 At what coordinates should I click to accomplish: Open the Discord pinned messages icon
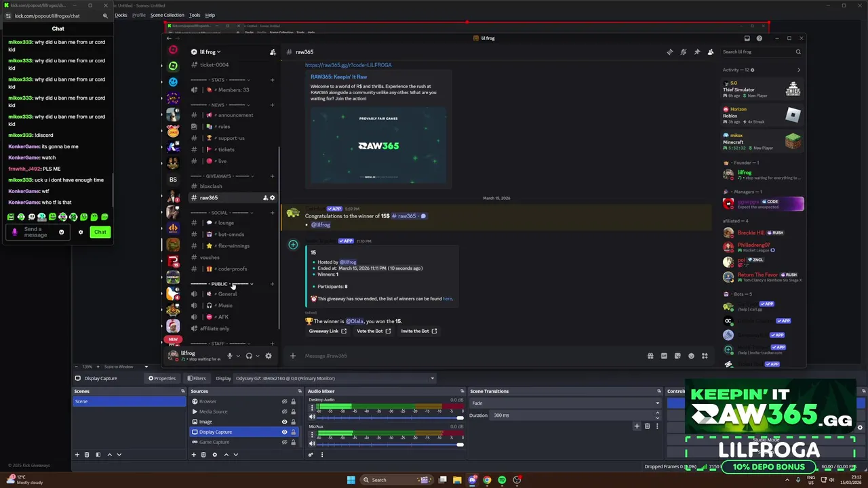pyautogui.click(x=696, y=52)
